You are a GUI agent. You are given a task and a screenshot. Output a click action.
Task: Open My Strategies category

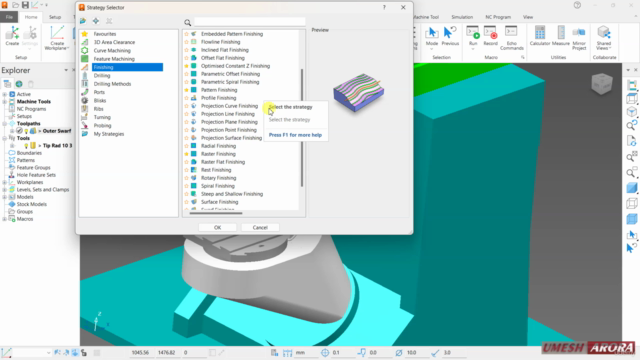click(109, 134)
